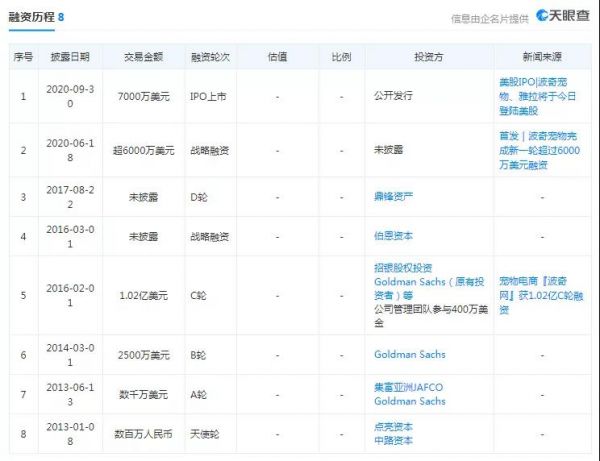
Task: Select the 2500万美元 amount cell
Action: point(143,355)
